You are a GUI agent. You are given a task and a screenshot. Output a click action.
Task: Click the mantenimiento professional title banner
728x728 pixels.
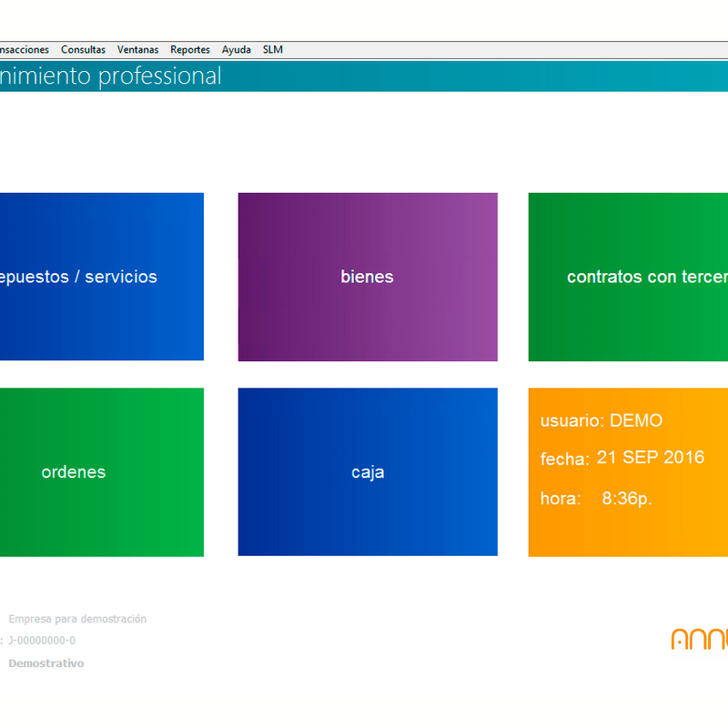pyautogui.click(x=364, y=76)
